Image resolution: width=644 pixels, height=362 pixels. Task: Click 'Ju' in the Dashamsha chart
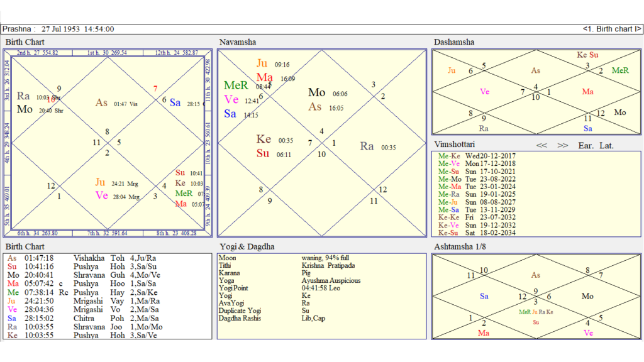pyautogui.click(x=452, y=70)
